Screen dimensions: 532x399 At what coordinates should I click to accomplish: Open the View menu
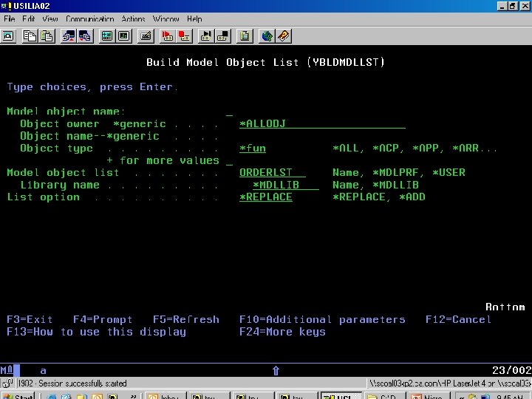[50, 19]
